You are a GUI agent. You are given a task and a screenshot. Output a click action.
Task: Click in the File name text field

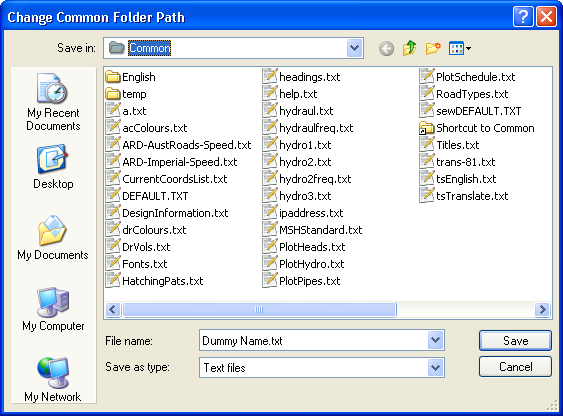tap(314, 340)
